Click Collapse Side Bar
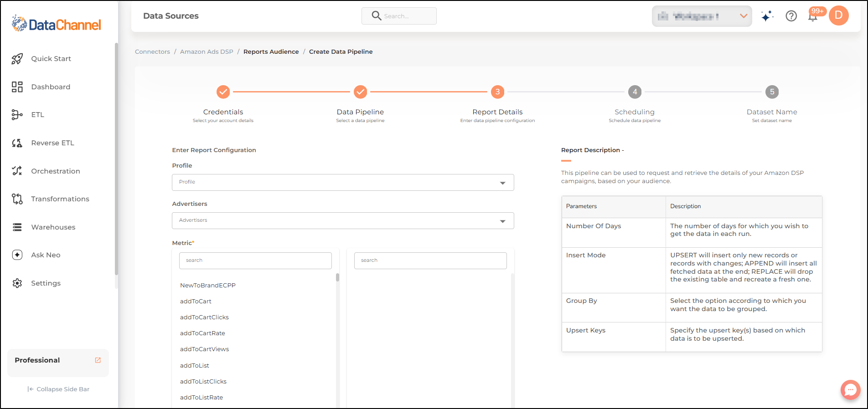 [x=58, y=389]
